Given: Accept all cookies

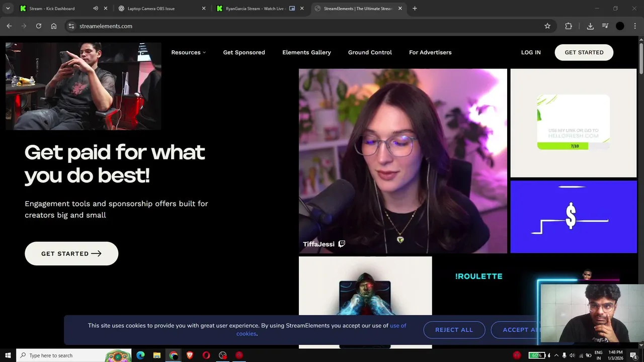Looking at the screenshot, I should 515,330.
